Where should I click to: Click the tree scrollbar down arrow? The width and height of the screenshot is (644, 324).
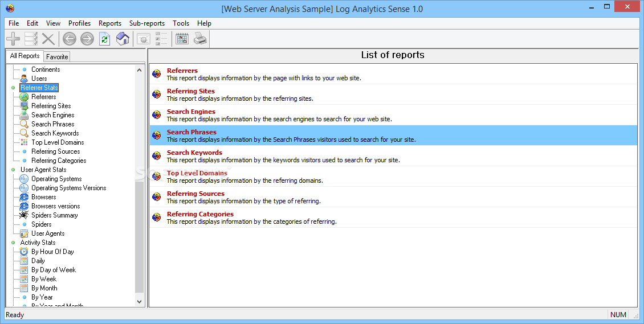click(x=139, y=301)
